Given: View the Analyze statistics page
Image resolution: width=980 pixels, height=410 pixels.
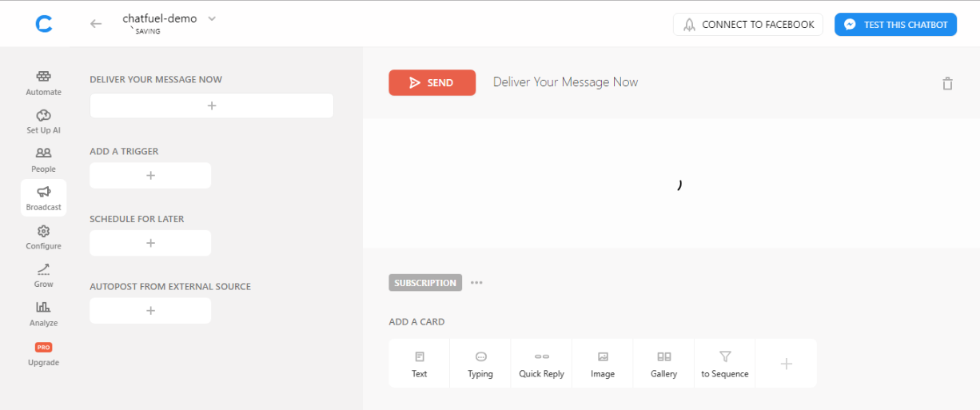Looking at the screenshot, I should [x=43, y=314].
